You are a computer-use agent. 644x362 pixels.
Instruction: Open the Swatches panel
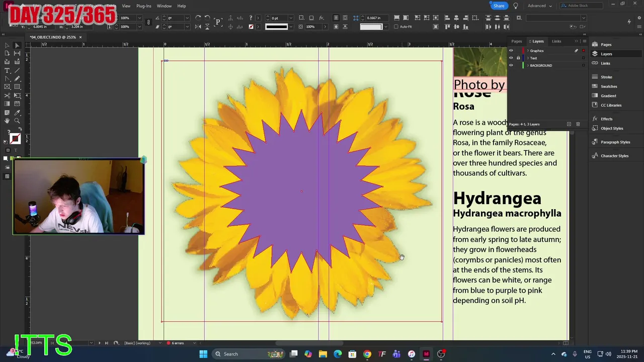point(608,86)
